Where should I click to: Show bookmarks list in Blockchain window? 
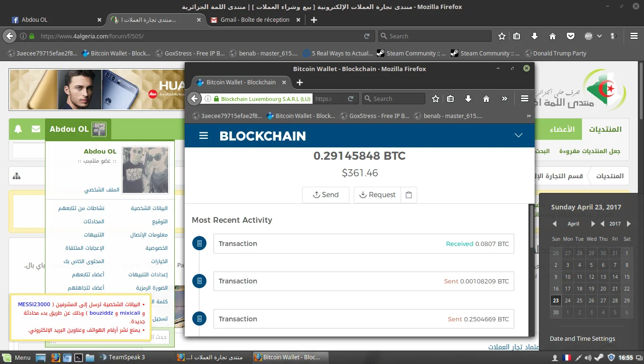point(450,99)
